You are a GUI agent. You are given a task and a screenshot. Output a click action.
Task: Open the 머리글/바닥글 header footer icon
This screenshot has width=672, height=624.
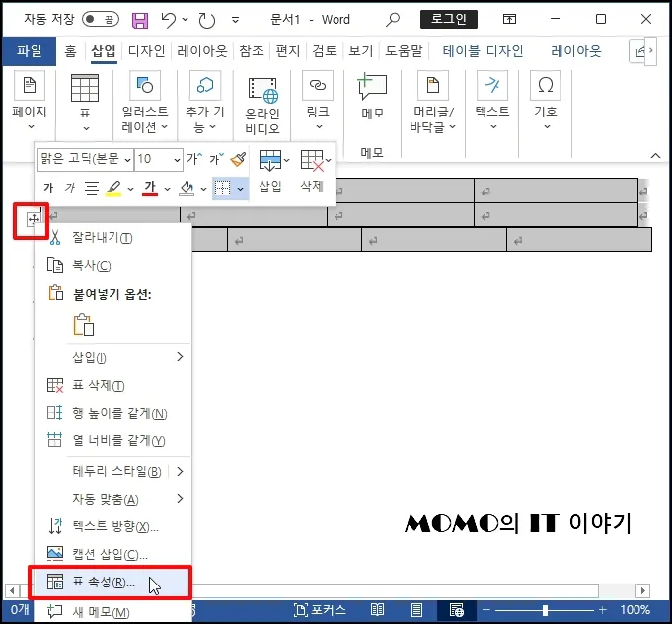tap(433, 85)
